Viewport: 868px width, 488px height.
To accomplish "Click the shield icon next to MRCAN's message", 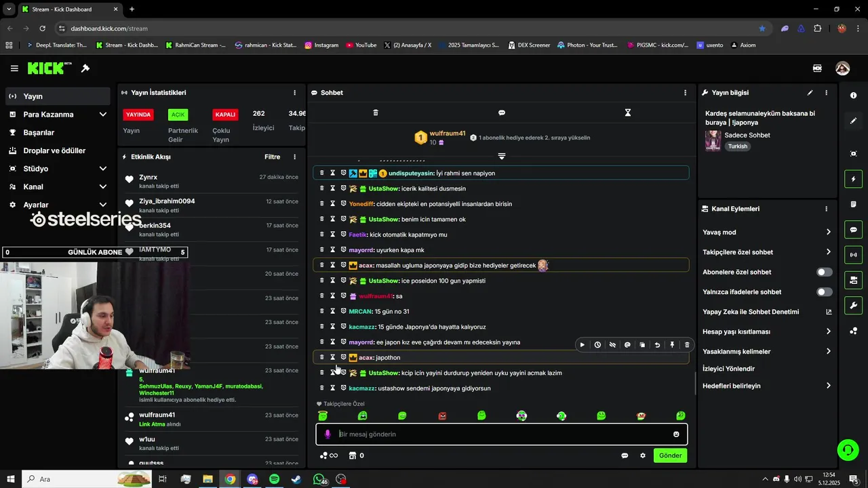I will tap(343, 311).
